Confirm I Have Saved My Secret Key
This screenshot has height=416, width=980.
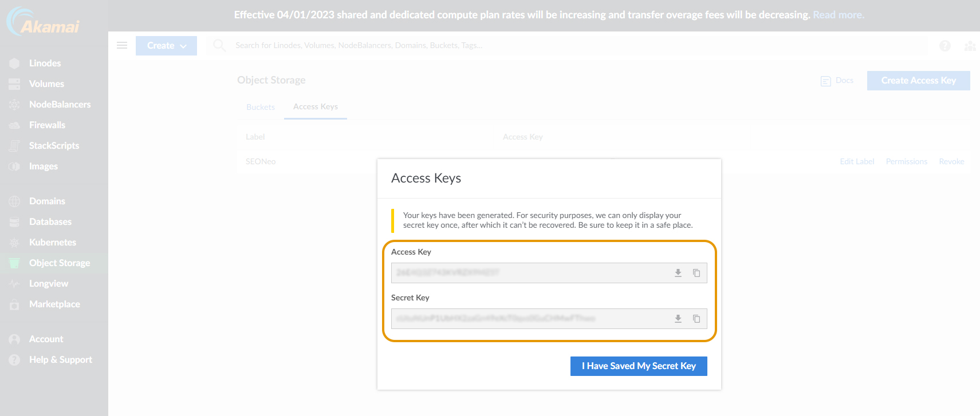point(639,366)
